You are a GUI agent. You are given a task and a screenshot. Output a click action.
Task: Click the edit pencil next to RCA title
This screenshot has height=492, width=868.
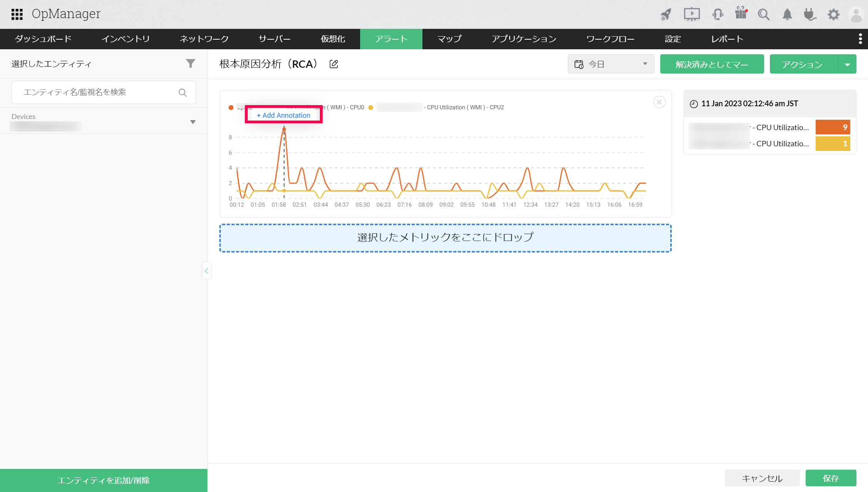(334, 64)
